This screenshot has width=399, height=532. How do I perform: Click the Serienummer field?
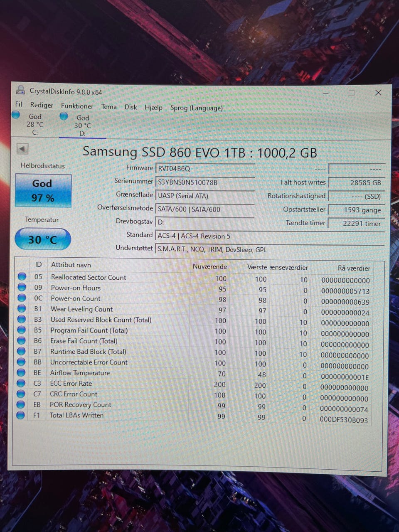tap(205, 182)
